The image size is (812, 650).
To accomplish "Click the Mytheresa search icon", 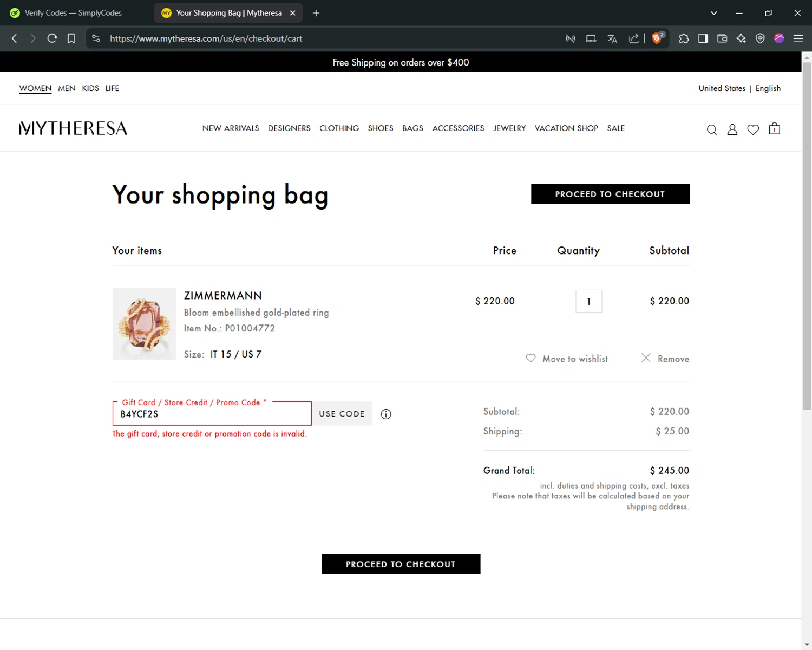I will click(x=712, y=129).
